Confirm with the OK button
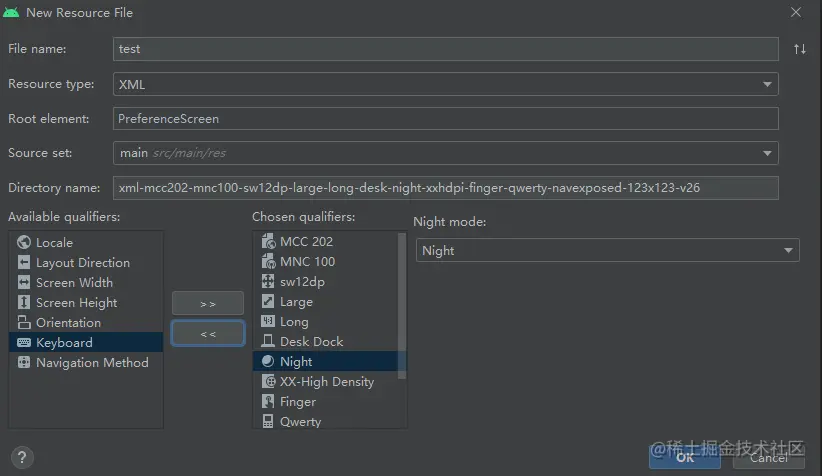This screenshot has width=822, height=476. point(685,458)
